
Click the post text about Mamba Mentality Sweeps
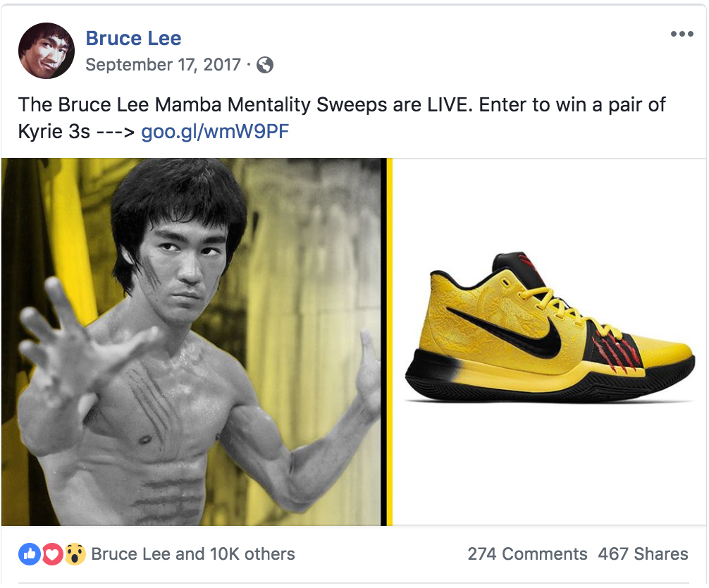point(341,118)
